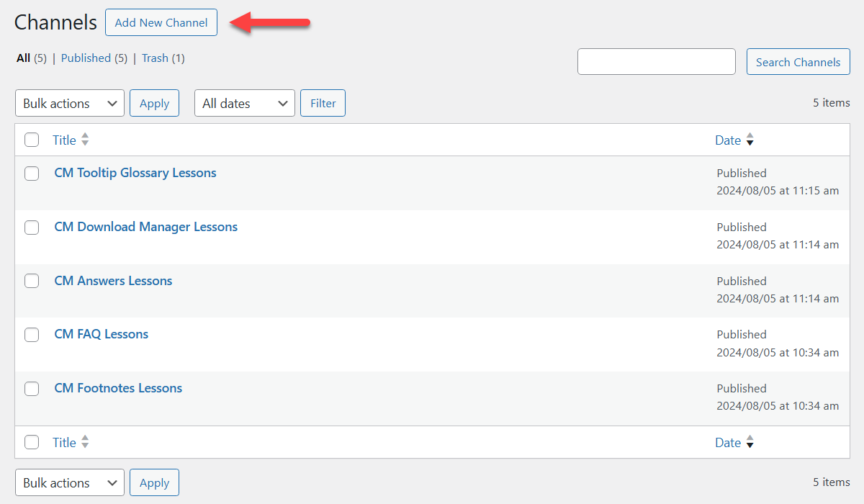Open the top Bulk actions dropdown
This screenshot has height=504, width=864.
click(x=70, y=103)
